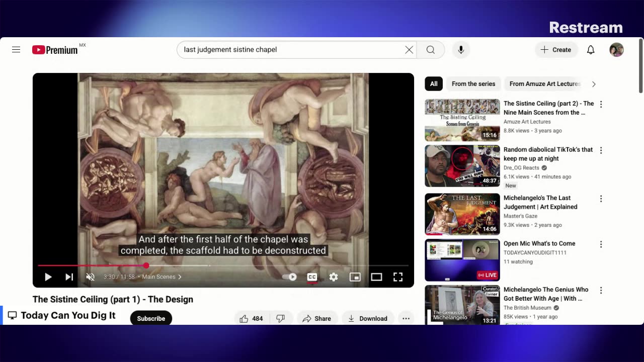
Task: Open "The Sistine Ceiling (part 2)" title
Action: 548,108
